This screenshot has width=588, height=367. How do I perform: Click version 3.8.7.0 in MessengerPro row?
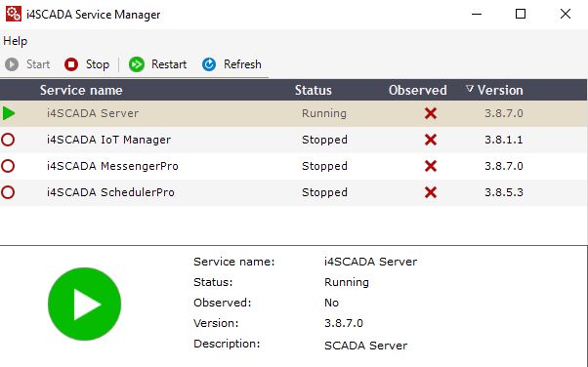click(x=504, y=166)
